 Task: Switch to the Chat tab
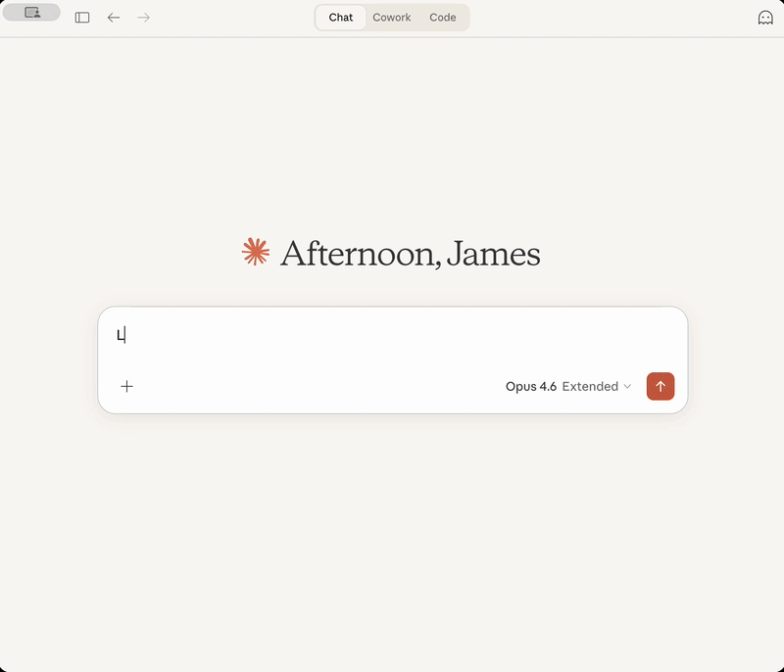click(340, 18)
